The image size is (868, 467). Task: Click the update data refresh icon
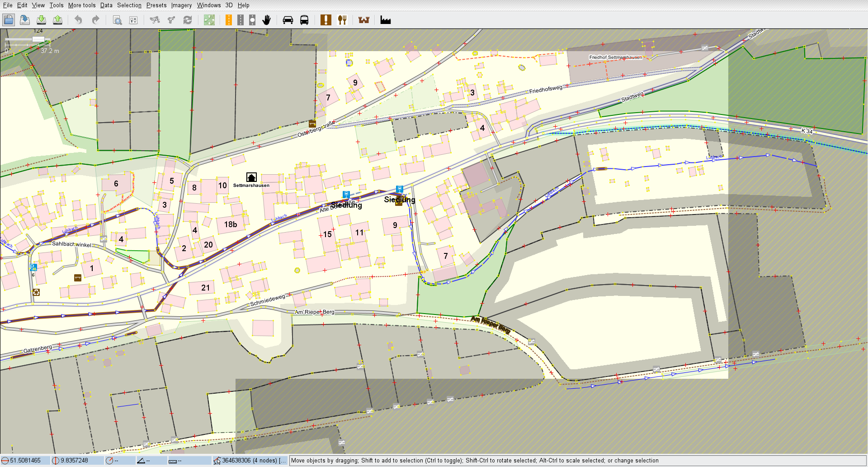pos(188,20)
